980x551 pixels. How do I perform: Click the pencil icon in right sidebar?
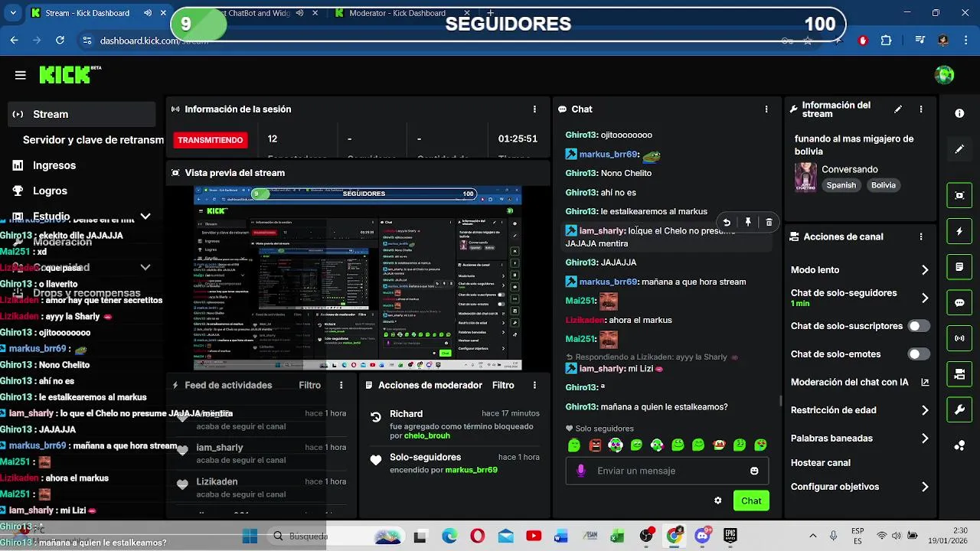[959, 149]
